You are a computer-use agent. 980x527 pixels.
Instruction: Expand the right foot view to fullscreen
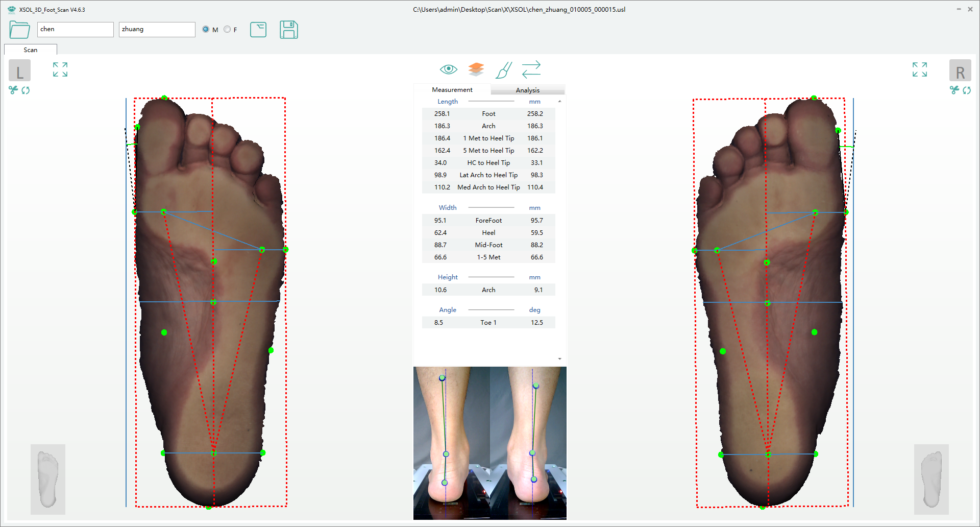coord(919,69)
